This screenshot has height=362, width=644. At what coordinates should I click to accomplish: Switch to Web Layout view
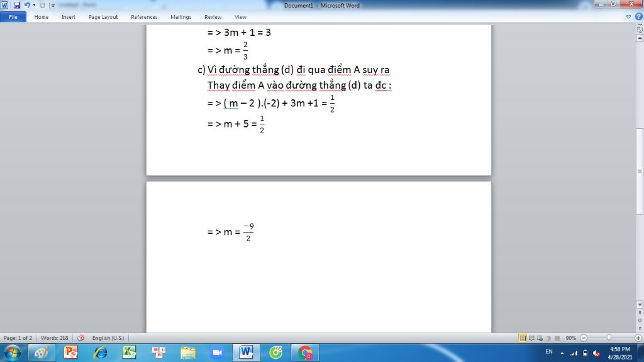pos(540,338)
